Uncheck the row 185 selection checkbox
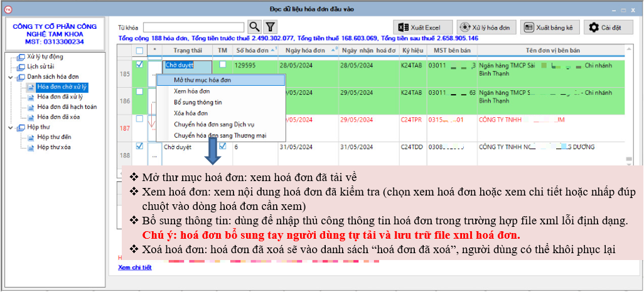Image resolution: width=644 pixels, height=292 pixels. 139,65
